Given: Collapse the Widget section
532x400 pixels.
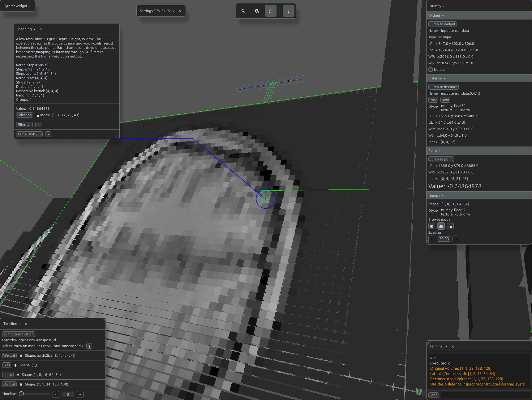Looking at the screenshot, I should (x=443, y=16).
